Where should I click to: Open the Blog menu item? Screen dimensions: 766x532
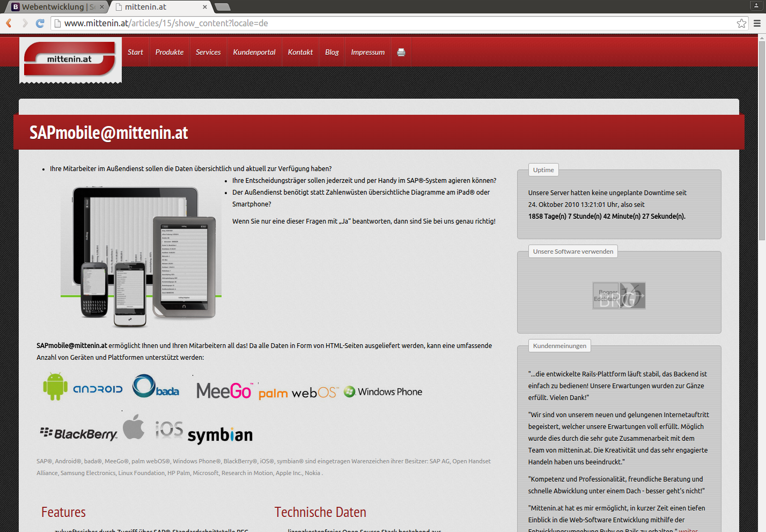point(332,52)
